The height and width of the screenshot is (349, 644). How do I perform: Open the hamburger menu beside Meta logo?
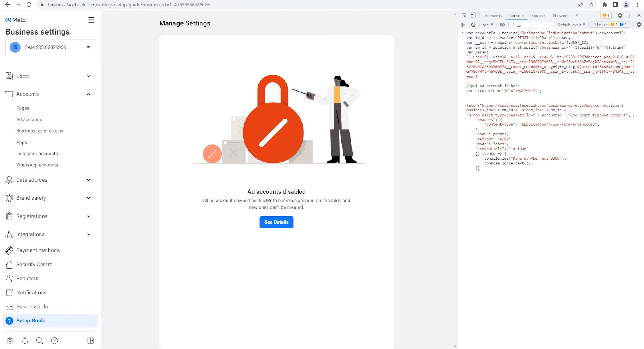click(91, 20)
